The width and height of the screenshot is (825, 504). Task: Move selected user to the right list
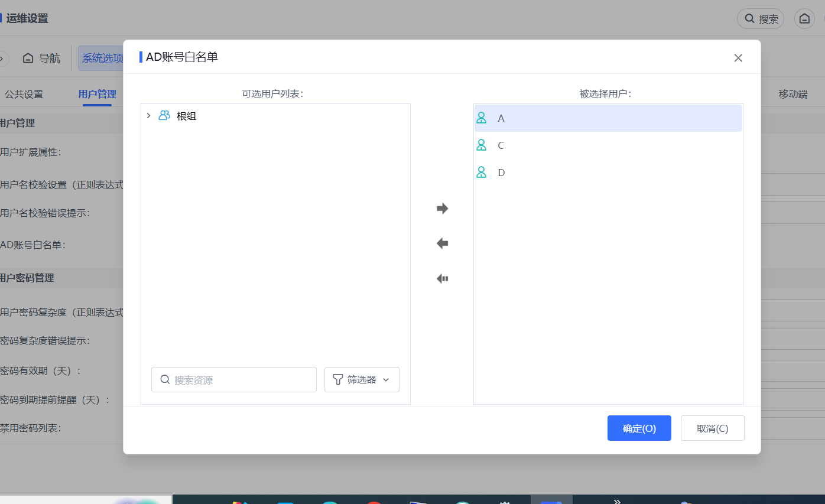coord(442,209)
